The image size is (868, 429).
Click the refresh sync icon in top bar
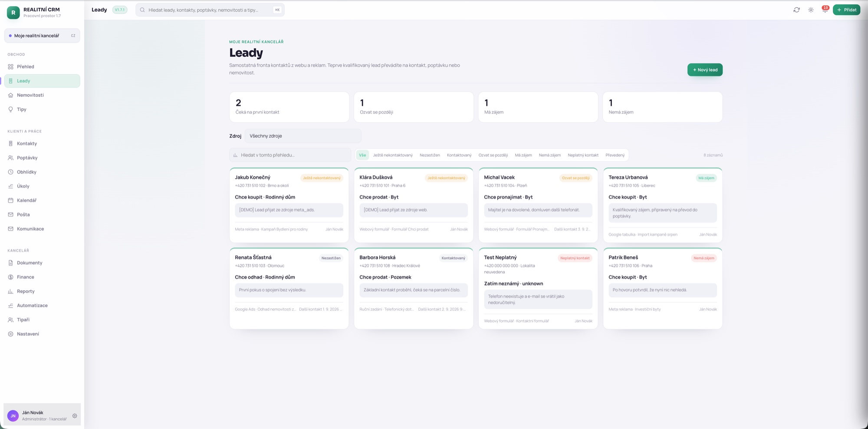796,10
